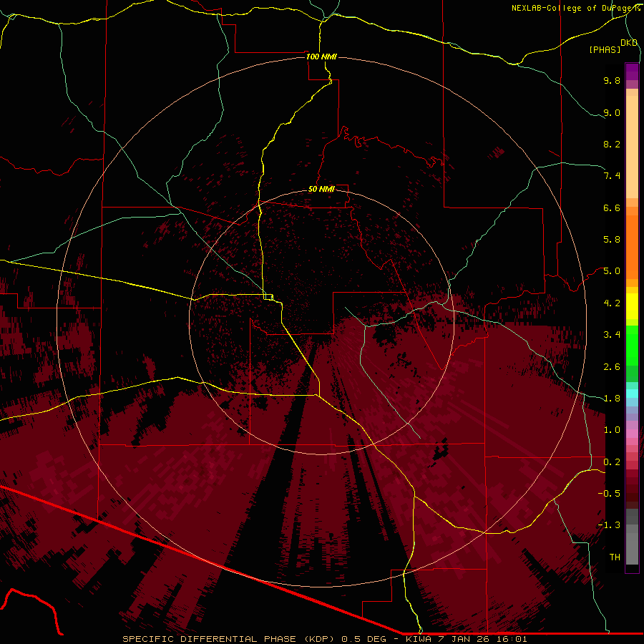
Task: Pick the yellow band of the color scale
Action: (632, 306)
